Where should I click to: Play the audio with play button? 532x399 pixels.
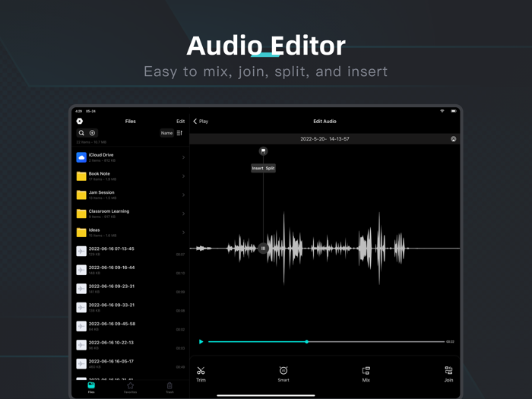(201, 342)
